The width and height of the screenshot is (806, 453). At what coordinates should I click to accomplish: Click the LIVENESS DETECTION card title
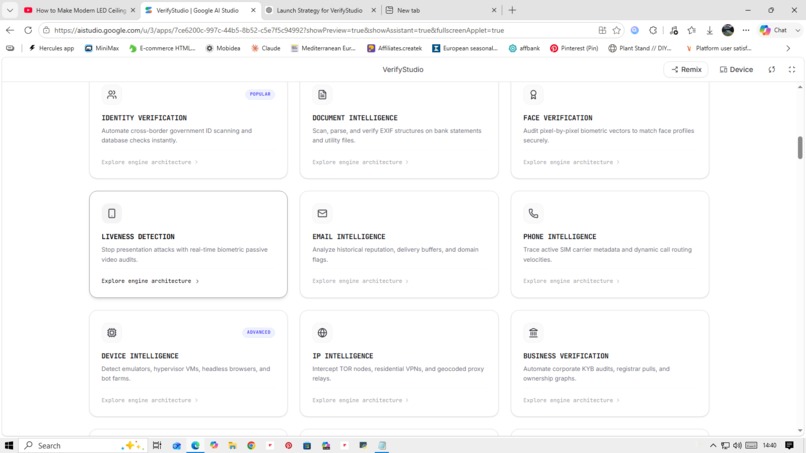[x=138, y=237]
